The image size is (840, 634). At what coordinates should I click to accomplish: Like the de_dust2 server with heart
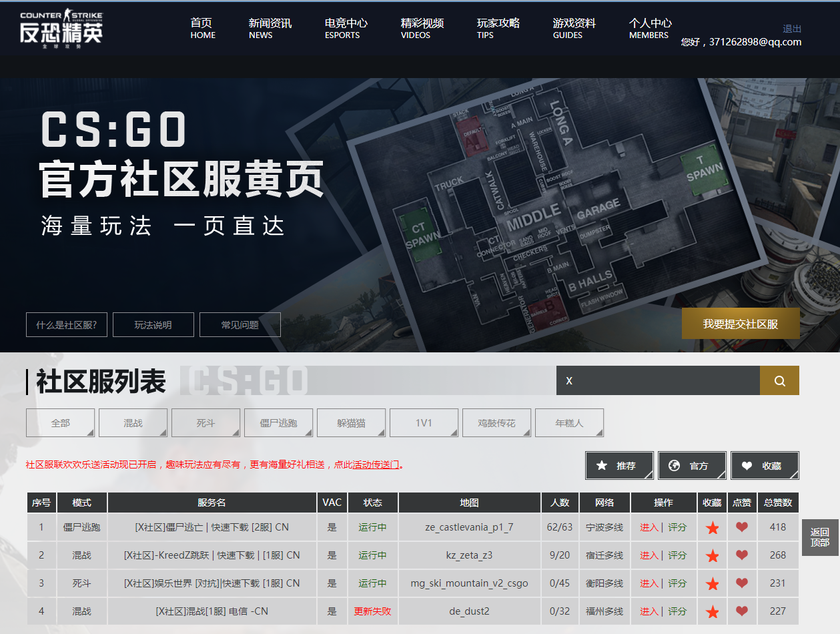coord(741,611)
